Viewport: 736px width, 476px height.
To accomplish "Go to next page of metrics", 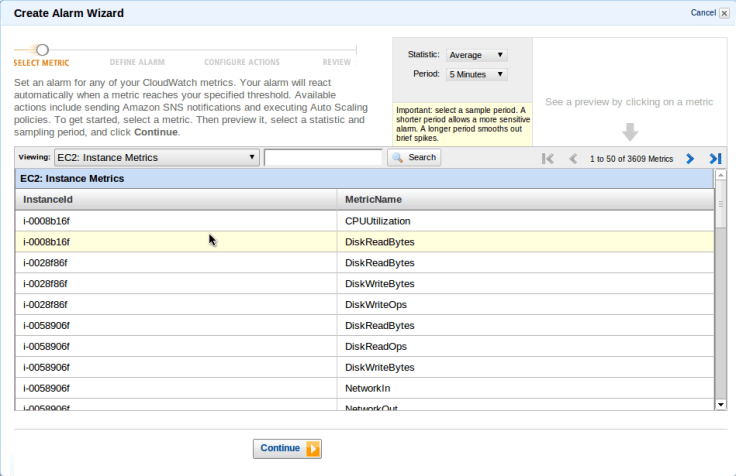I will click(x=690, y=158).
